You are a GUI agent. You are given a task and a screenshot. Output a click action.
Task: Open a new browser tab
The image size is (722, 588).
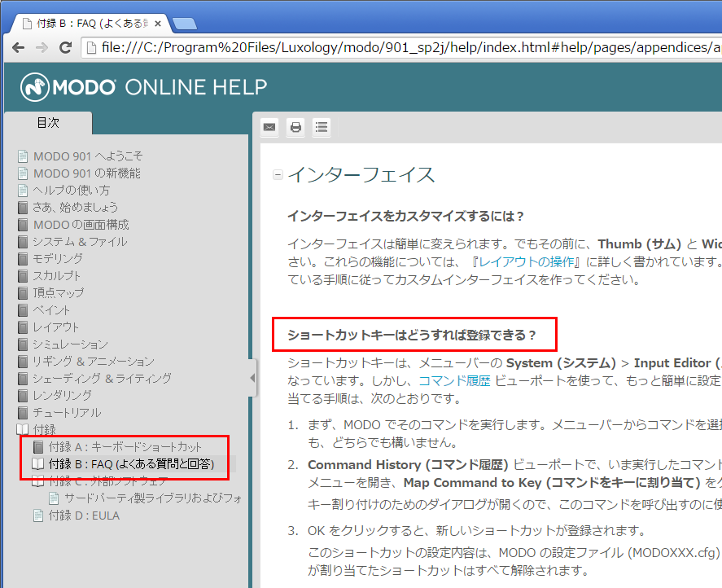[185, 24]
